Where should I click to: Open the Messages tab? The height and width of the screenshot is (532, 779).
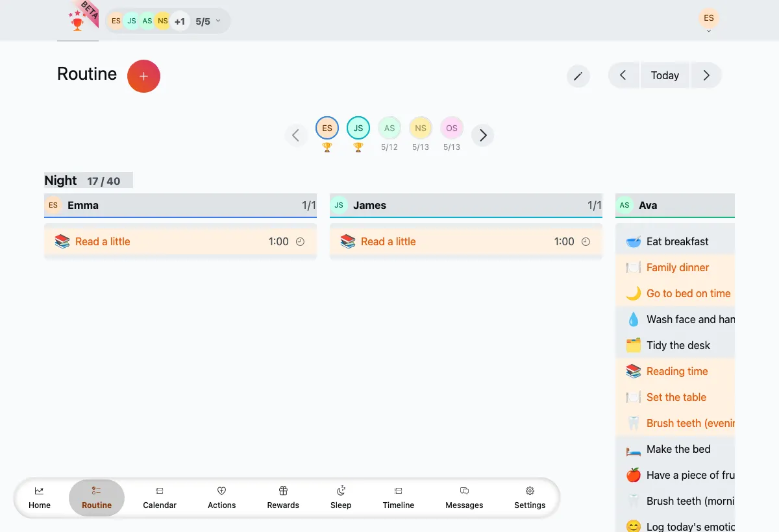[464, 498]
